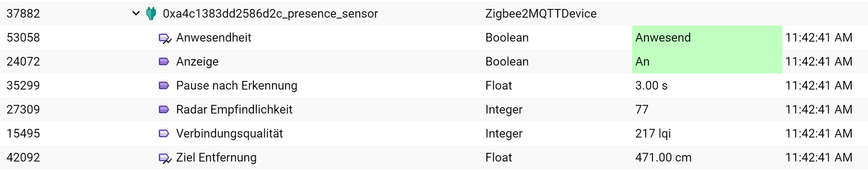Collapse the presence_sensor device tree node
868x172 pixels.
pyautogui.click(x=136, y=14)
